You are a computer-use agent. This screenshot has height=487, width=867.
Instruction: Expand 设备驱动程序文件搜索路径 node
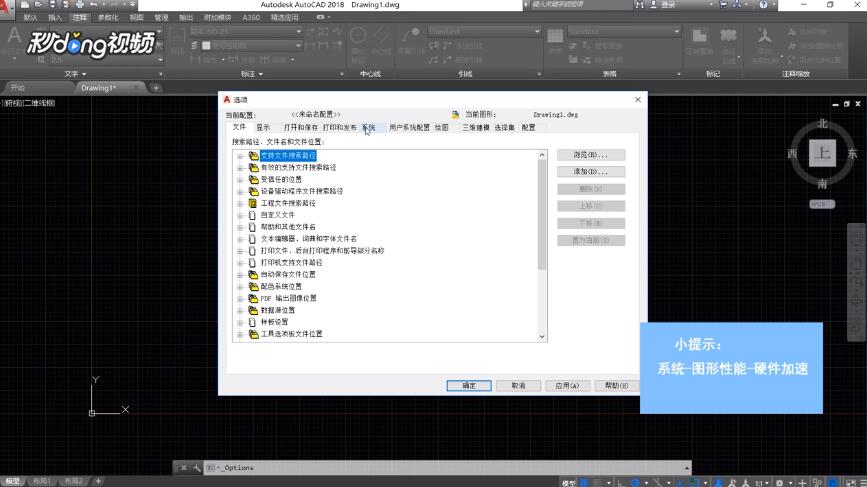(240, 191)
